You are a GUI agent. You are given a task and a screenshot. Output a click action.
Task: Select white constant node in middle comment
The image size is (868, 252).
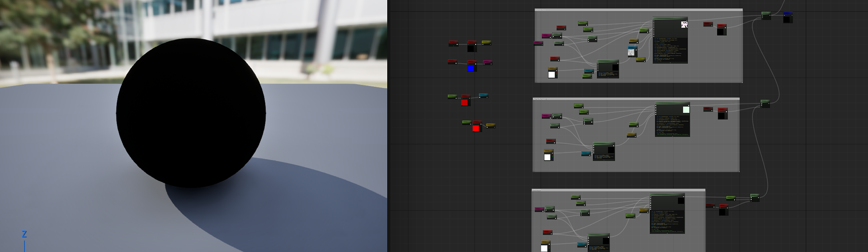pos(548,155)
